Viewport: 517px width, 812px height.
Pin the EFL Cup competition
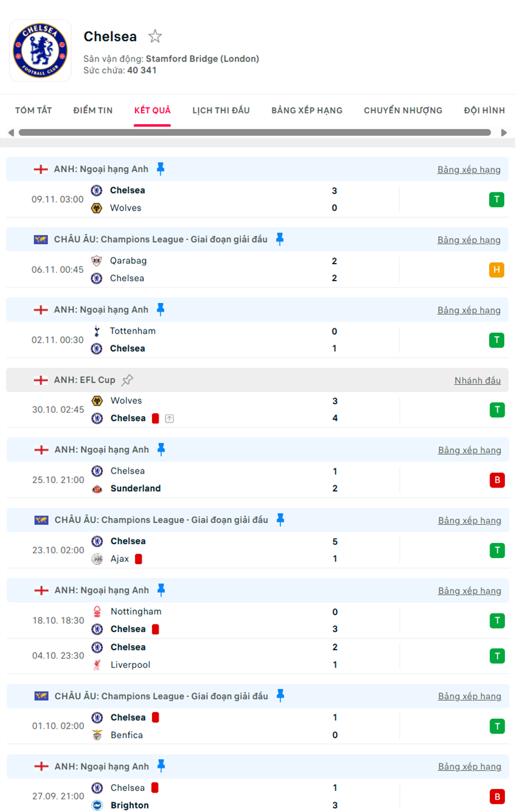pos(127,380)
